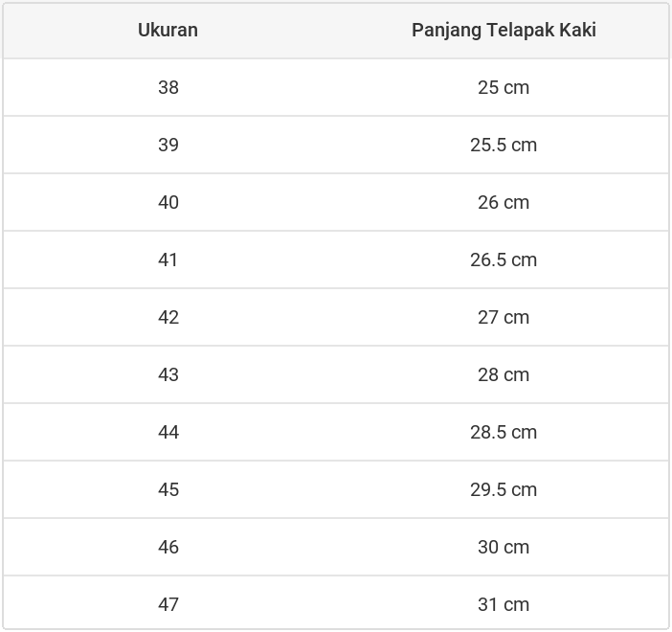This screenshot has width=672, height=632.
Task: Select the 28.5 cm value
Action: (504, 432)
